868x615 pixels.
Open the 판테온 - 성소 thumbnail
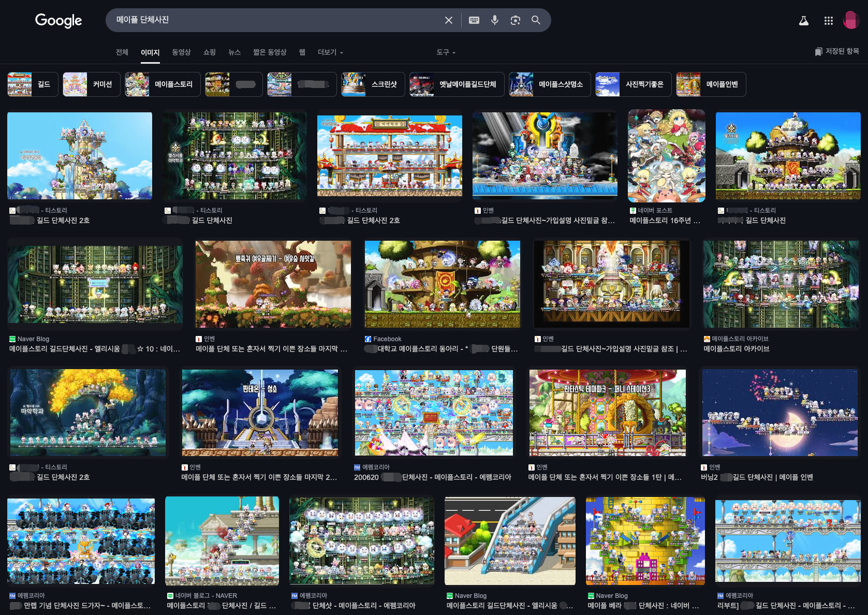(260, 413)
